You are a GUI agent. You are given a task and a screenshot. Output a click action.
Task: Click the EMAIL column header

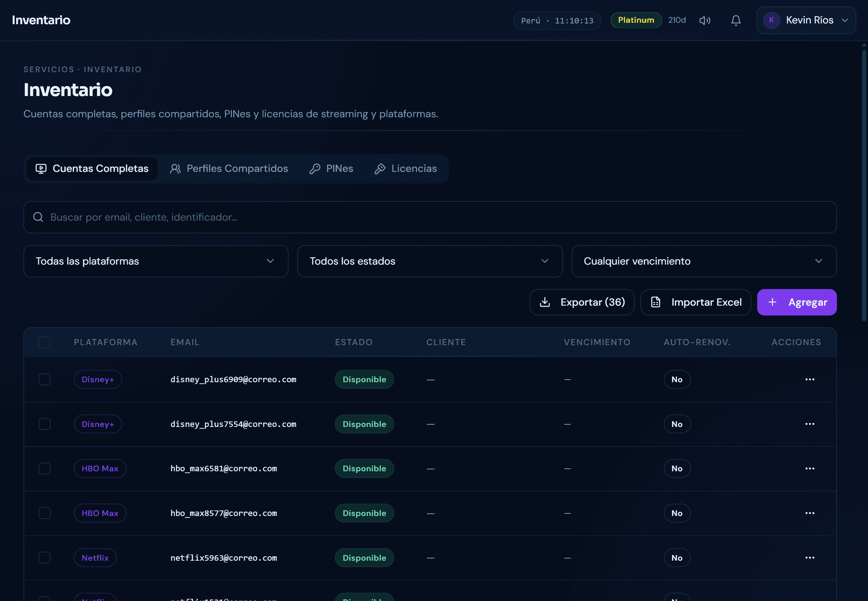click(185, 342)
